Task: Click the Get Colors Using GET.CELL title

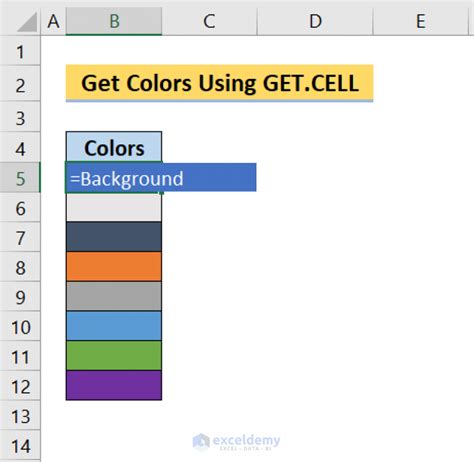Action: (219, 83)
